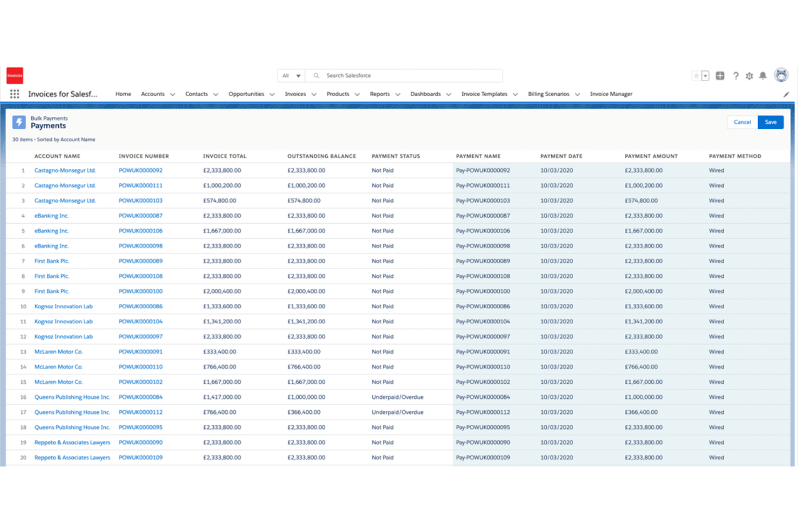The height and width of the screenshot is (532, 798).
Task: Click the Search Salesforce input field
Action: (x=404, y=75)
